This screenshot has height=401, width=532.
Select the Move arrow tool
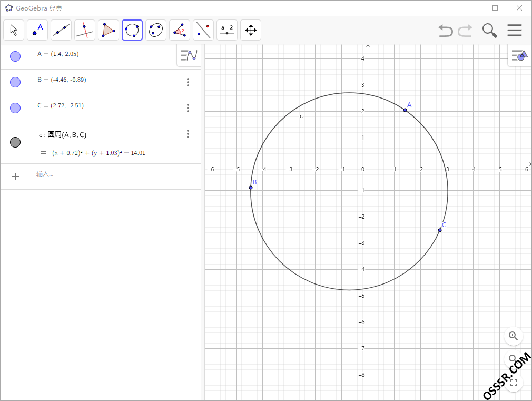coord(14,30)
